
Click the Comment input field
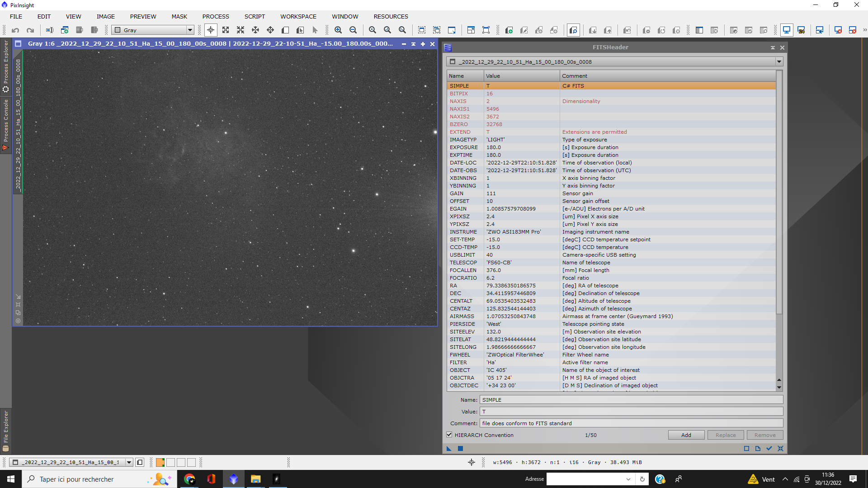631,423
